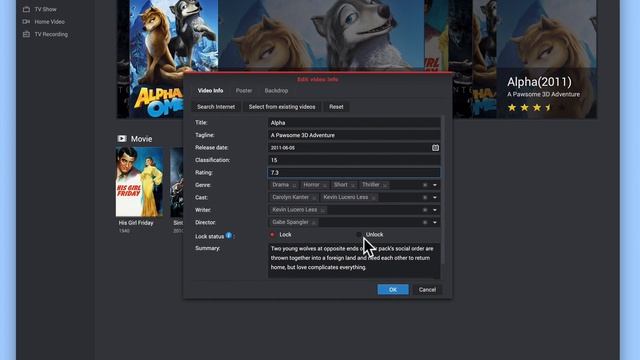Remove Carolyn Kanter from the cast

point(314,198)
